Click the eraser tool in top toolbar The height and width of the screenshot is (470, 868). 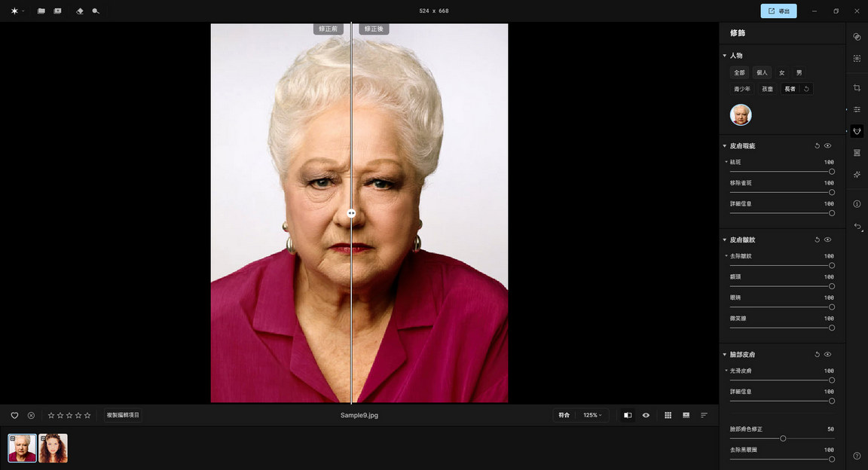pyautogui.click(x=80, y=11)
